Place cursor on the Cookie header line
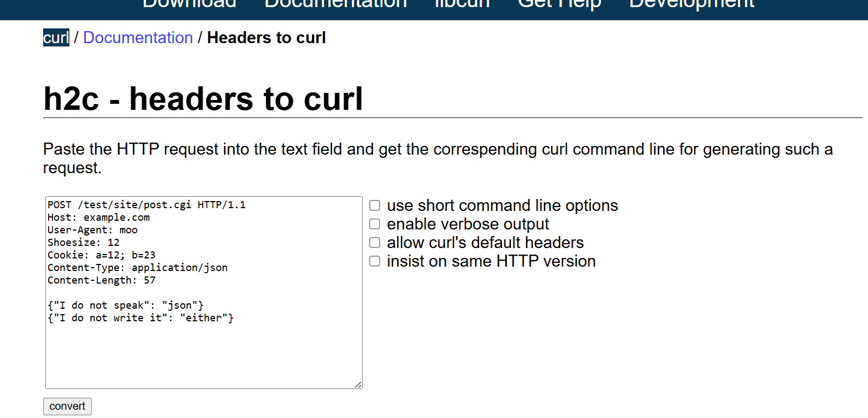This screenshot has width=868, height=418. (101, 255)
